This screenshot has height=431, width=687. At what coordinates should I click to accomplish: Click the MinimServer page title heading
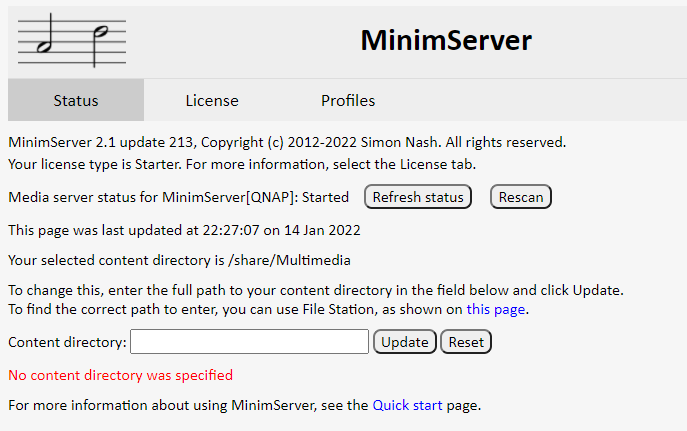(445, 40)
